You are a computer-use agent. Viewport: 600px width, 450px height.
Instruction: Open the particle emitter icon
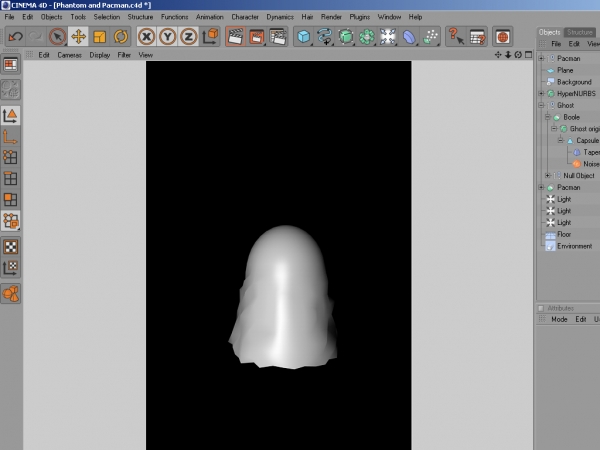point(430,37)
